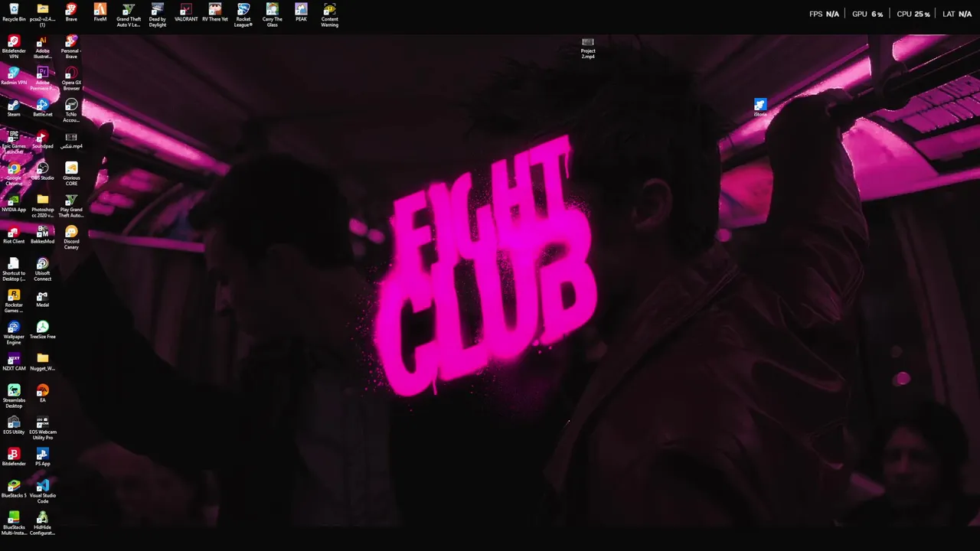Select the BlueStacks Multi-Instance icon

[x=14, y=523]
